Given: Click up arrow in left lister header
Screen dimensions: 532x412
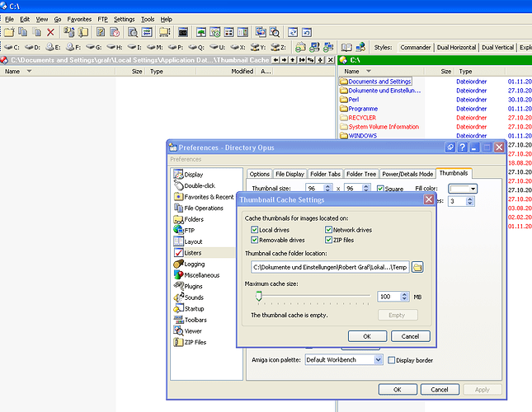Looking at the screenshot, I should pyautogui.click(x=293, y=60).
